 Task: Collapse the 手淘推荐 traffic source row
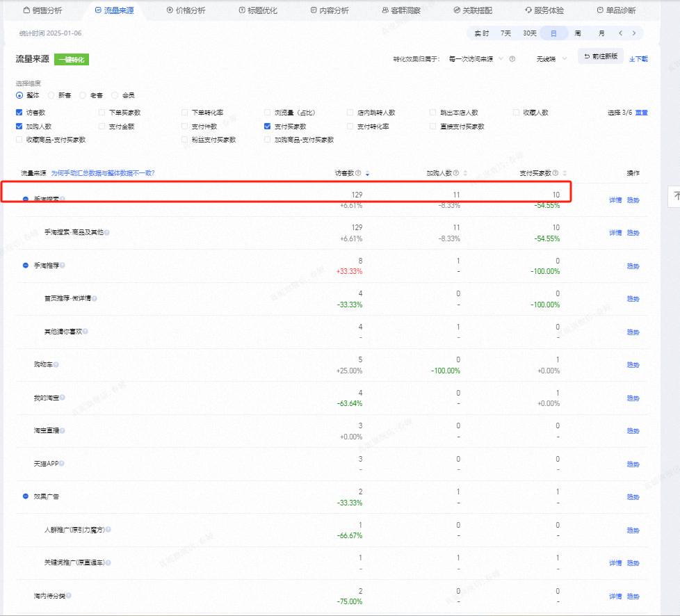26,266
